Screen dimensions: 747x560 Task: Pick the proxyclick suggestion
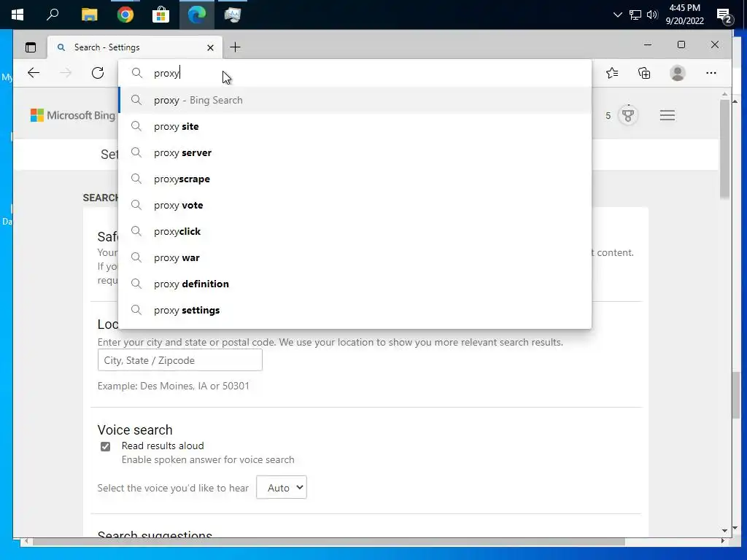pos(355,231)
